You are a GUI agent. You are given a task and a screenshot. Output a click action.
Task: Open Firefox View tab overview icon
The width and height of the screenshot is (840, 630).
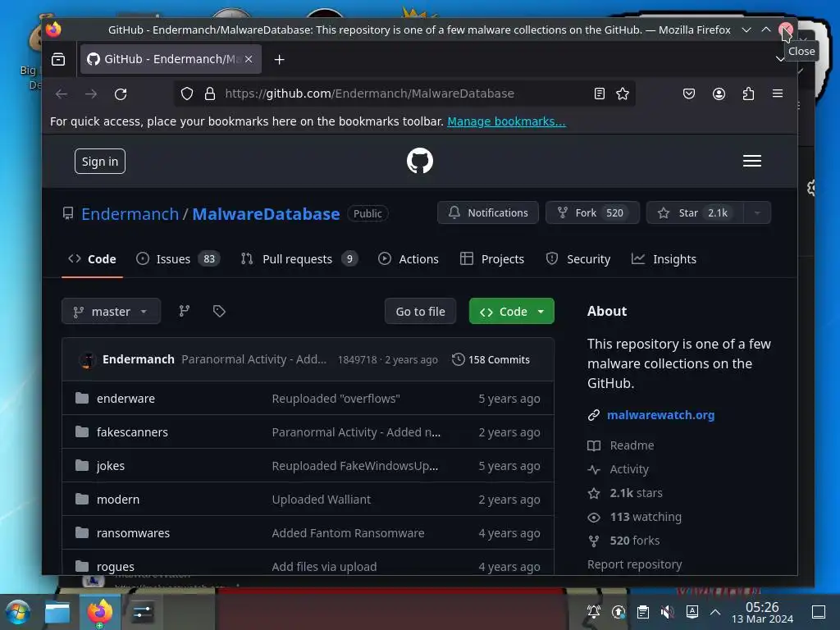(58, 59)
